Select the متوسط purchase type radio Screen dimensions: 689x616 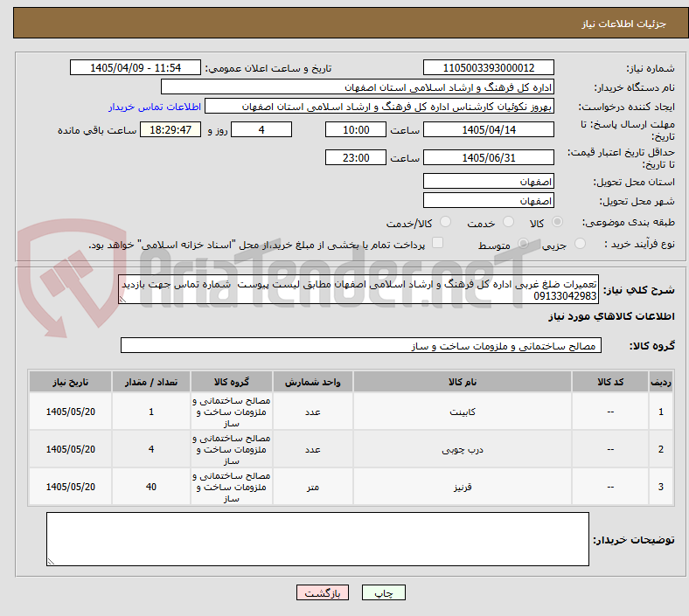pyautogui.click(x=524, y=244)
